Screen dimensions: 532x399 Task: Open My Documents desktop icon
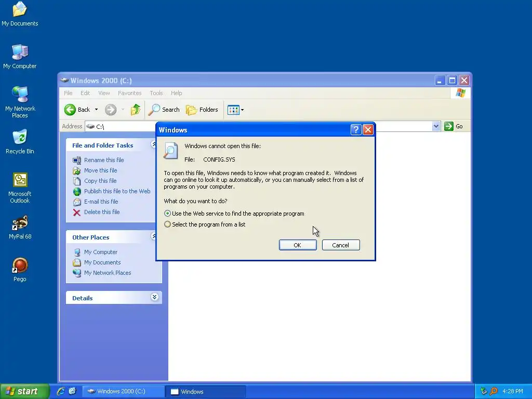point(20,14)
